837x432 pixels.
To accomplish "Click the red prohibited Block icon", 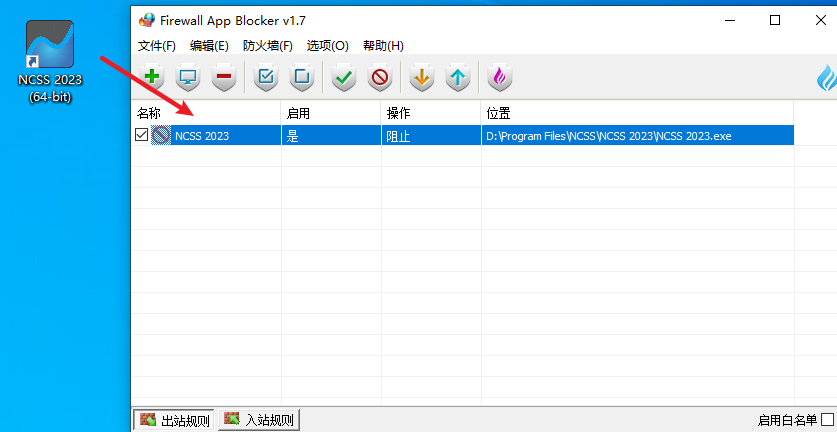I will (x=379, y=77).
